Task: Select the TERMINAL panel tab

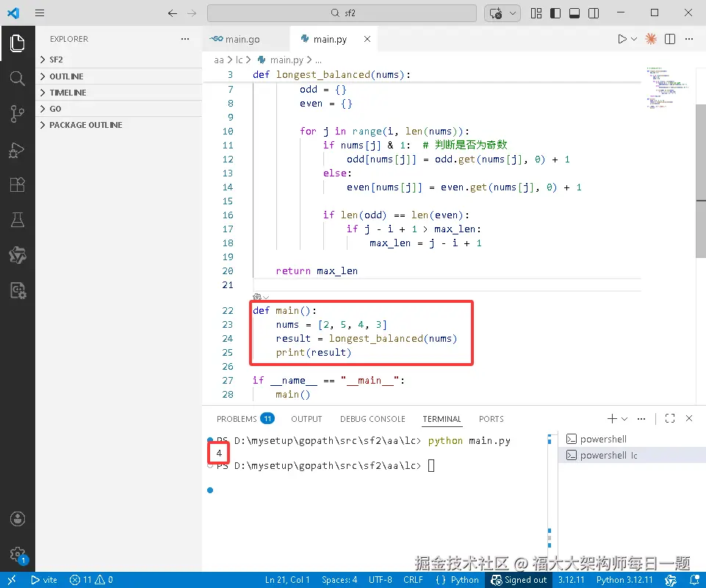Action: 442,419
